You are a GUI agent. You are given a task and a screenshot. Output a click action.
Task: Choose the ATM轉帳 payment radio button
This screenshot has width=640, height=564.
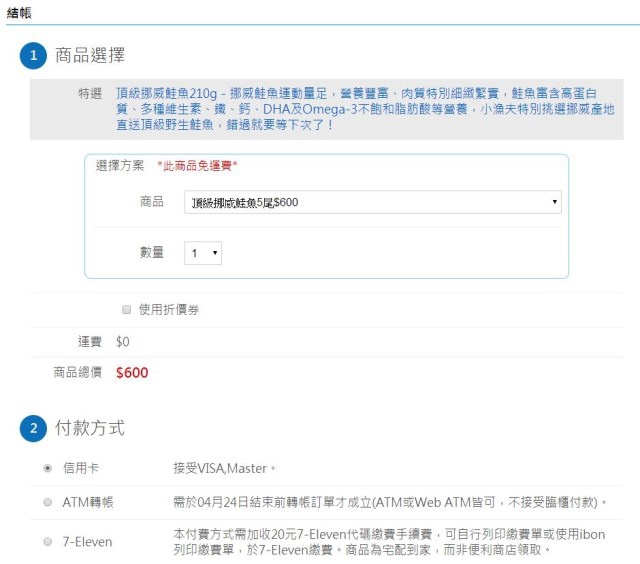tap(48, 502)
